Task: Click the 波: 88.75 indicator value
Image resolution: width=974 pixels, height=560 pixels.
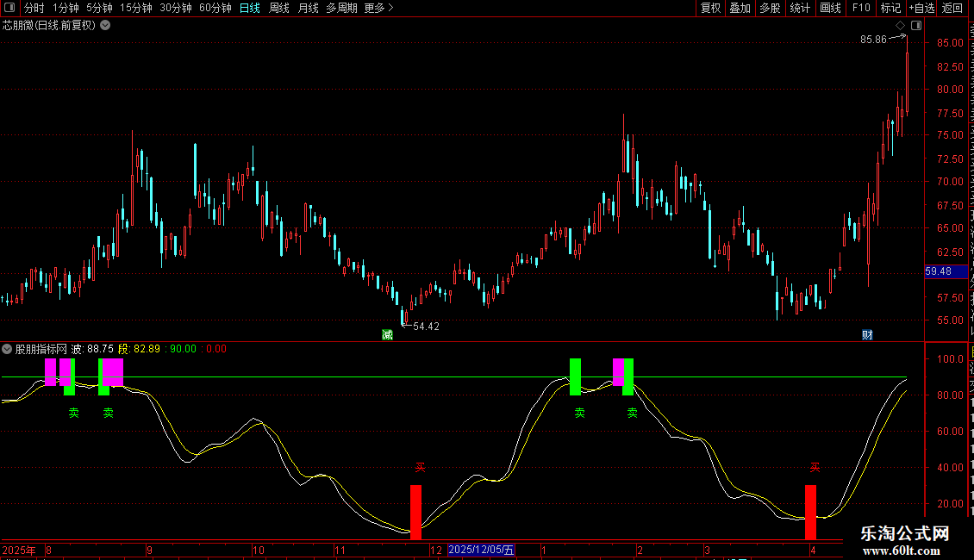Action: [92, 349]
